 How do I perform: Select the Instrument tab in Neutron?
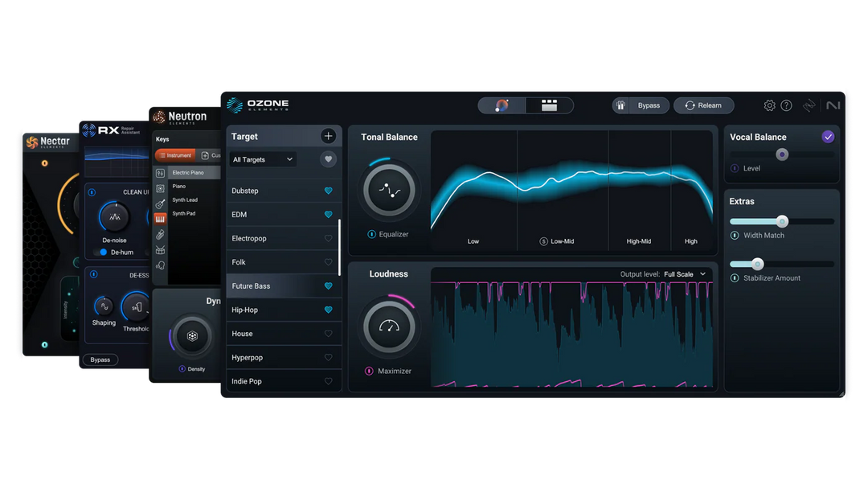[175, 155]
